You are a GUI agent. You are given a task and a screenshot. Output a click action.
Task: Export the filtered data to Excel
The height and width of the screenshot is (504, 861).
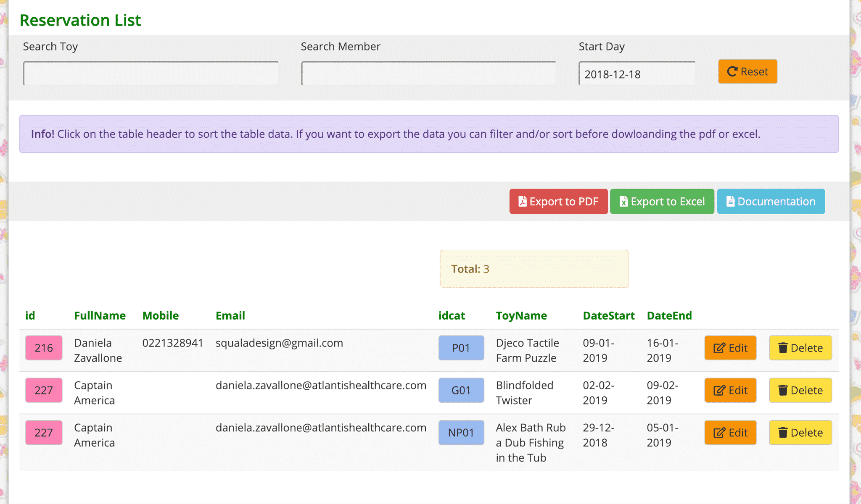click(662, 201)
